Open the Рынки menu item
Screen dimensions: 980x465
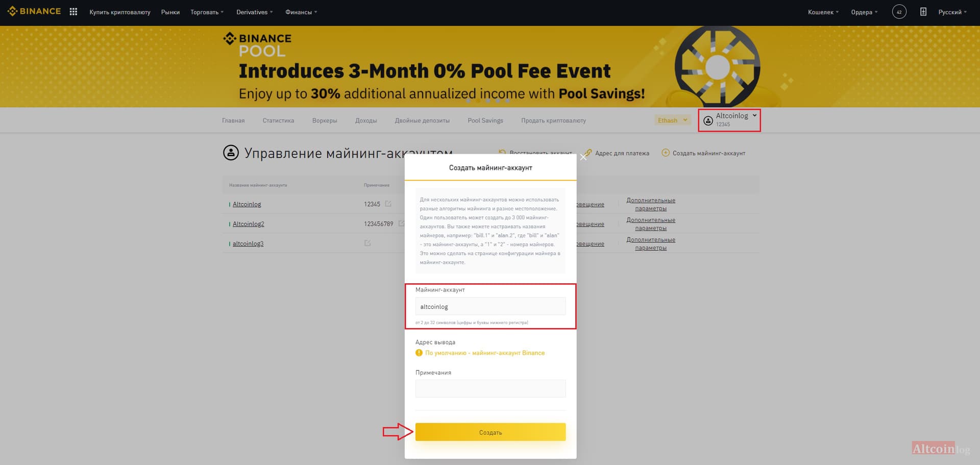click(x=170, y=12)
